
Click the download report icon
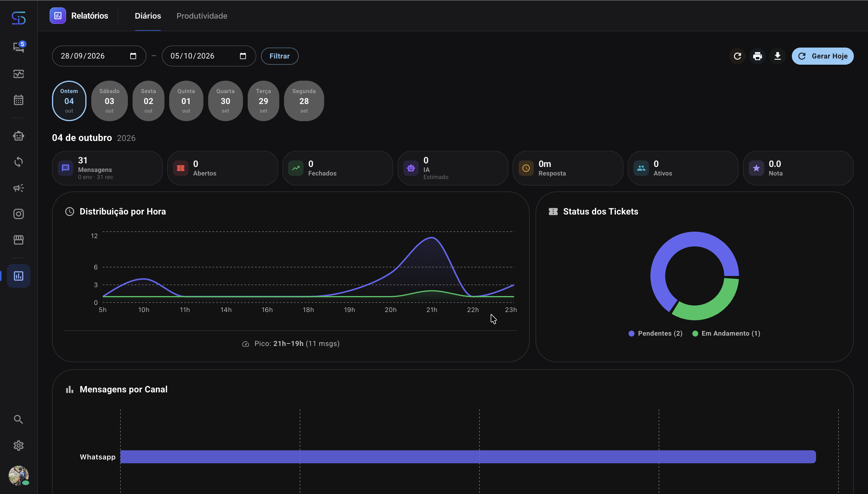pyautogui.click(x=777, y=56)
